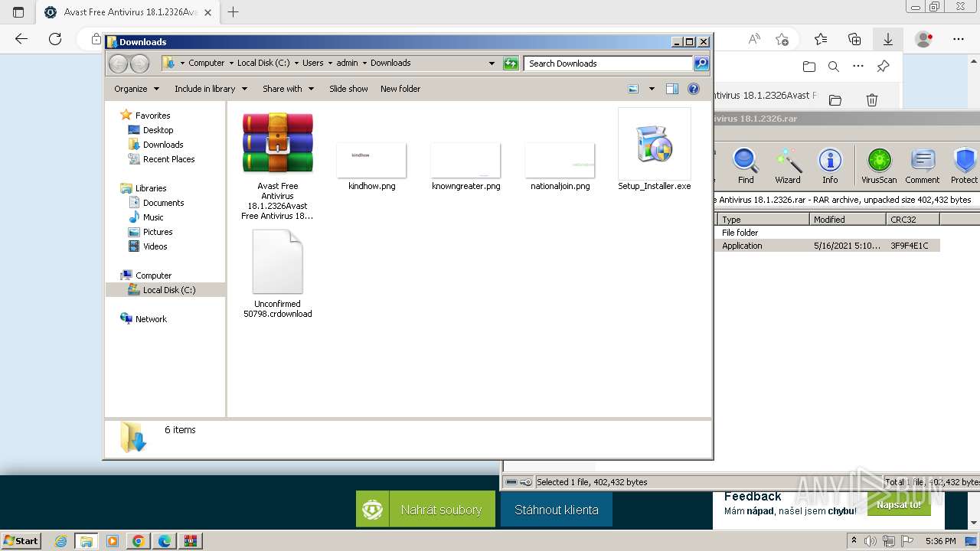This screenshot has height=551, width=980.
Task: Click Local Disk (C:) in address breadcrumb
Action: [263, 64]
